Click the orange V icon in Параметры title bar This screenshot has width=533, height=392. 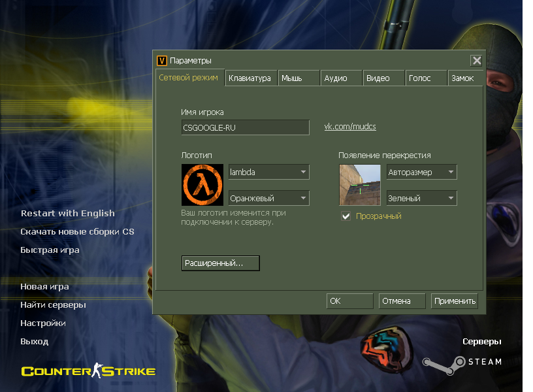tap(162, 61)
